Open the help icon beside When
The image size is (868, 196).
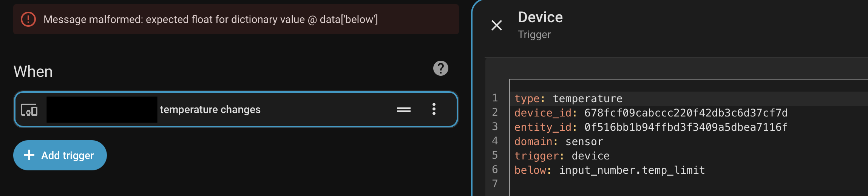pyautogui.click(x=440, y=68)
